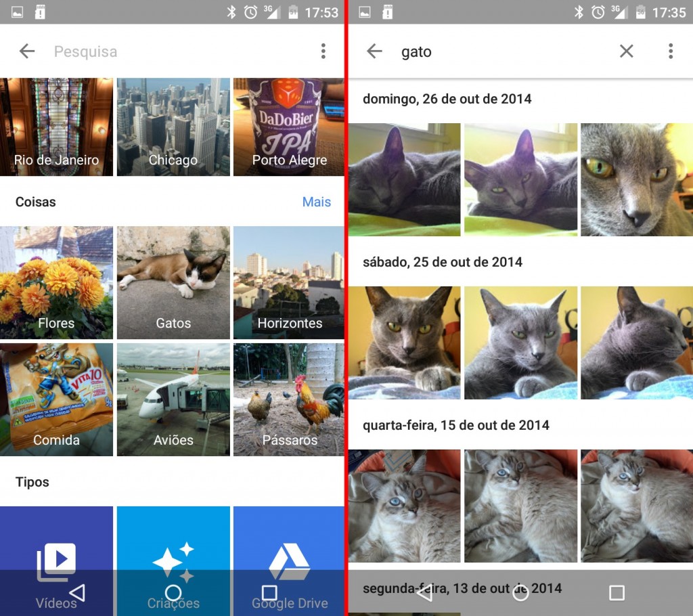The height and width of the screenshot is (616, 693).
Task: Tap alarm icon in right status bar
Action: pos(598,12)
